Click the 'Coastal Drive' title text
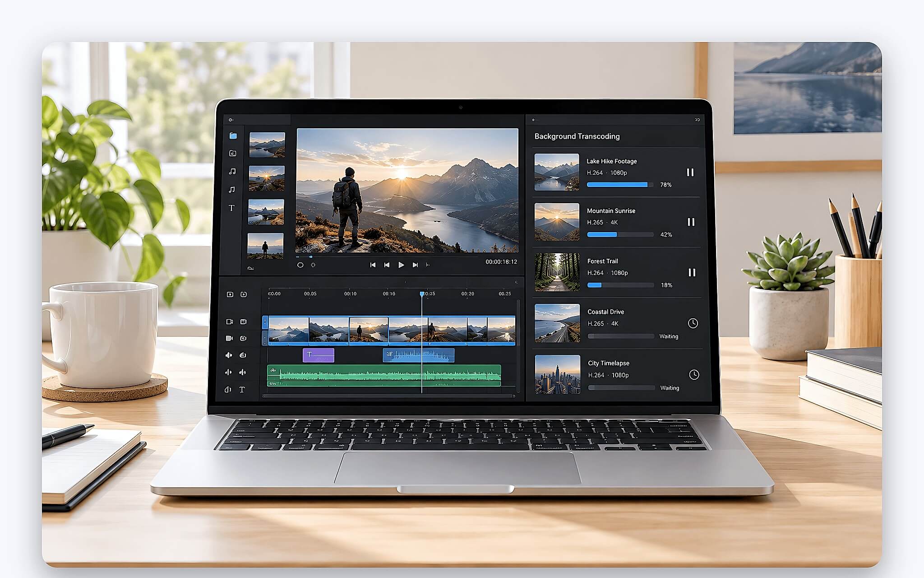924x578 pixels. [x=606, y=312]
